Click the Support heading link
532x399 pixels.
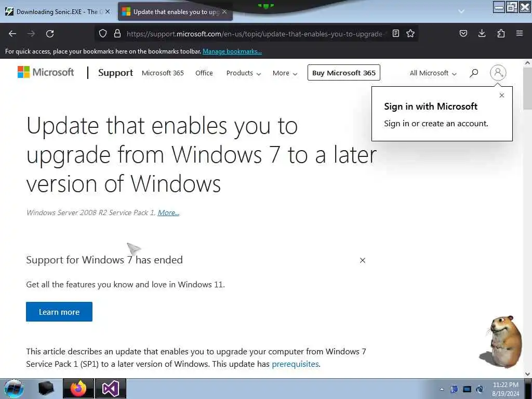tap(116, 73)
